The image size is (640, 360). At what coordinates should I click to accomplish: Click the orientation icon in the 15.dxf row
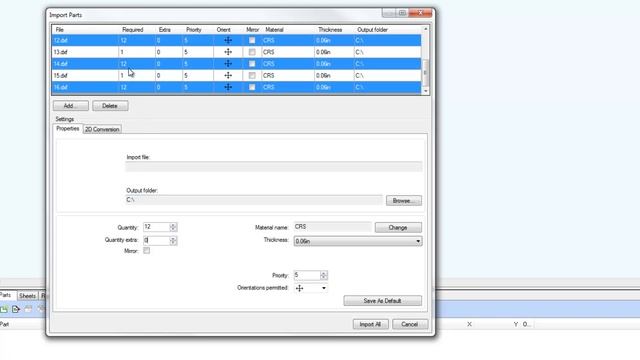click(228, 76)
